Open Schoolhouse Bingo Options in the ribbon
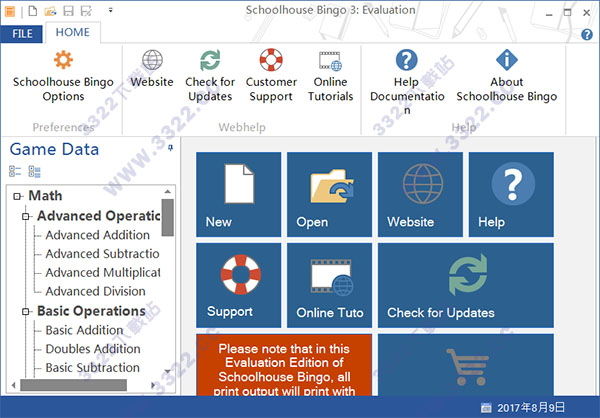The width and height of the screenshot is (600, 418). pos(63,76)
